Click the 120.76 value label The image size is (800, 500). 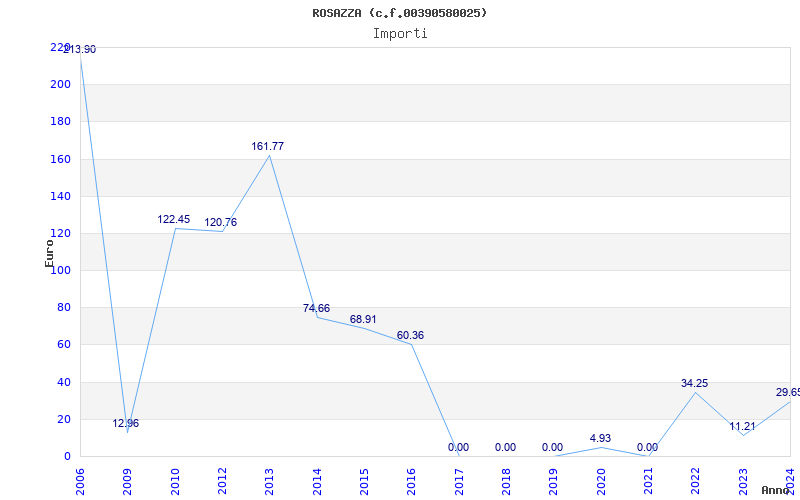(x=220, y=222)
